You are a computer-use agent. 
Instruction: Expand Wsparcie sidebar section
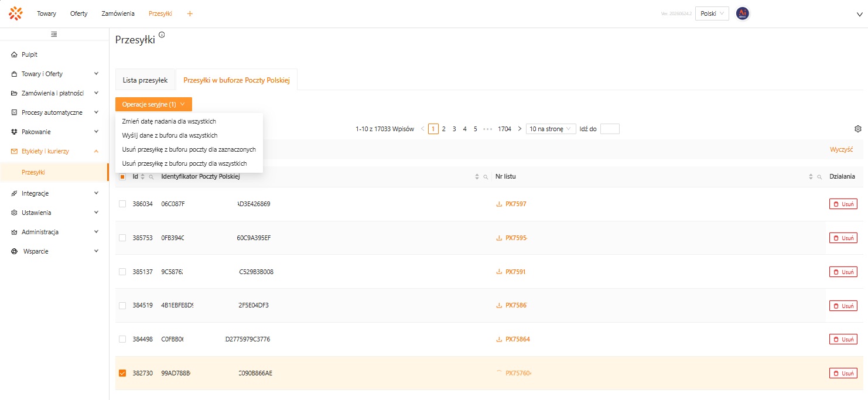(x=54, y=251)
